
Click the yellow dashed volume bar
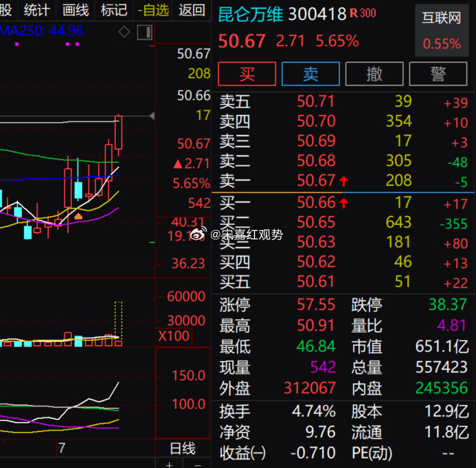(119, 320)
